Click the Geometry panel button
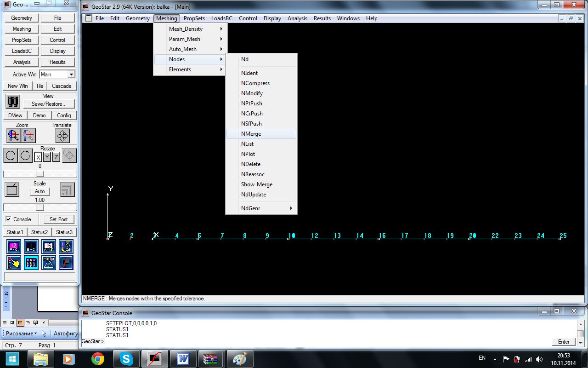 pyautogui.click(x=22, y=18)
